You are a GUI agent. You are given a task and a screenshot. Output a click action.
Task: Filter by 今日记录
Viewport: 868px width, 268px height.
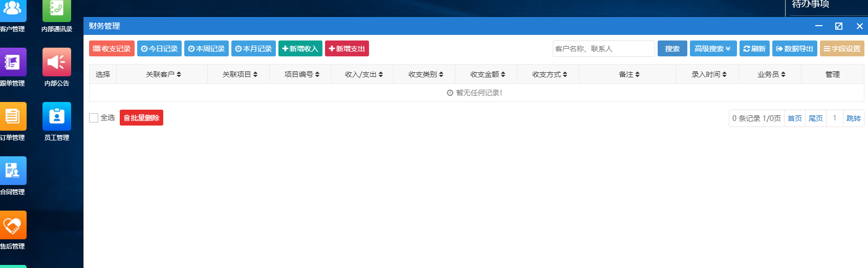coord(159,49)
